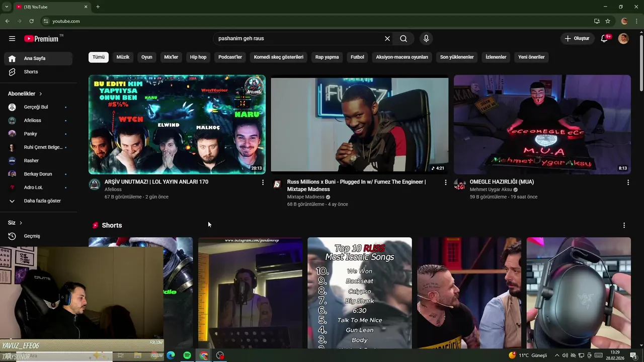Click the YouTube search input field
644x362 pixels.
300,39
